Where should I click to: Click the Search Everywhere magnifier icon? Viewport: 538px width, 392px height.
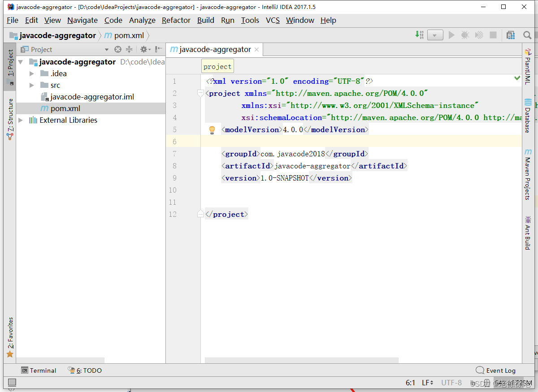(x=527, y=35)
